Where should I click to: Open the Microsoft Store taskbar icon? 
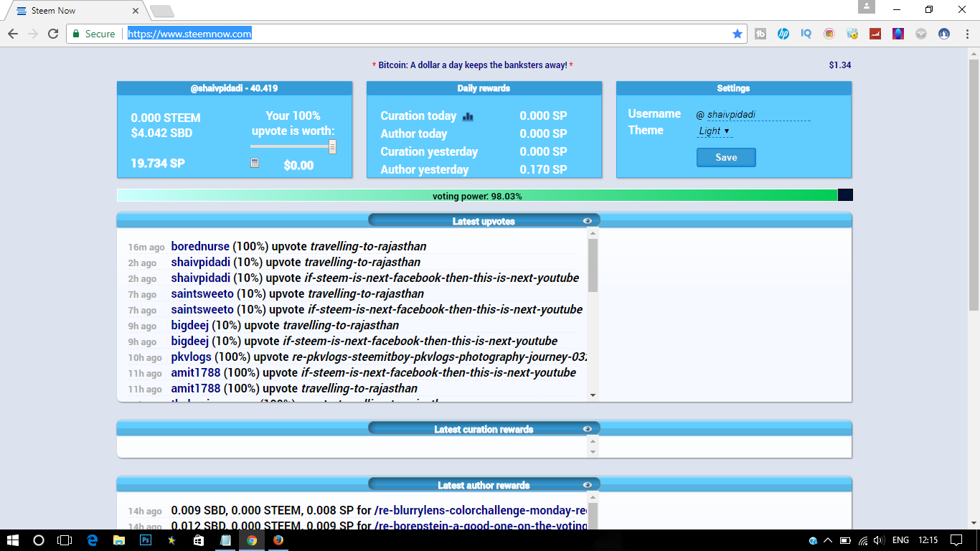tap(199, 540)
